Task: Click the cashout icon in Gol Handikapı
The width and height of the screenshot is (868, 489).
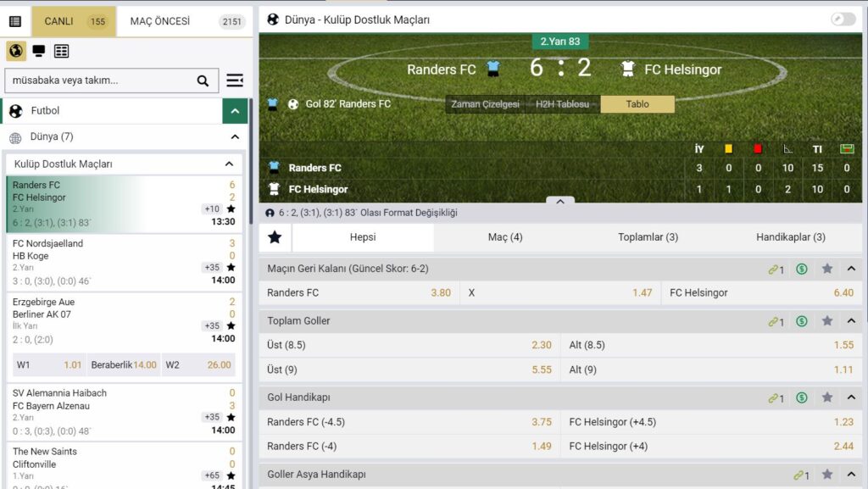Action: [x=802, y=397]
